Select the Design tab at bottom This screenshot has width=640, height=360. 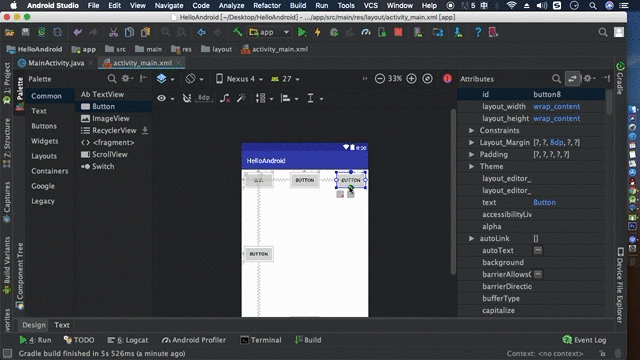pyautogui.click(x=34, y=325)
